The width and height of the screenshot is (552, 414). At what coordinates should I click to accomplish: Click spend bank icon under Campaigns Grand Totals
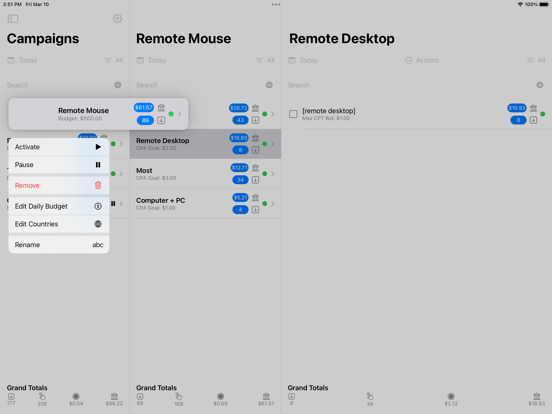(114, 396)
